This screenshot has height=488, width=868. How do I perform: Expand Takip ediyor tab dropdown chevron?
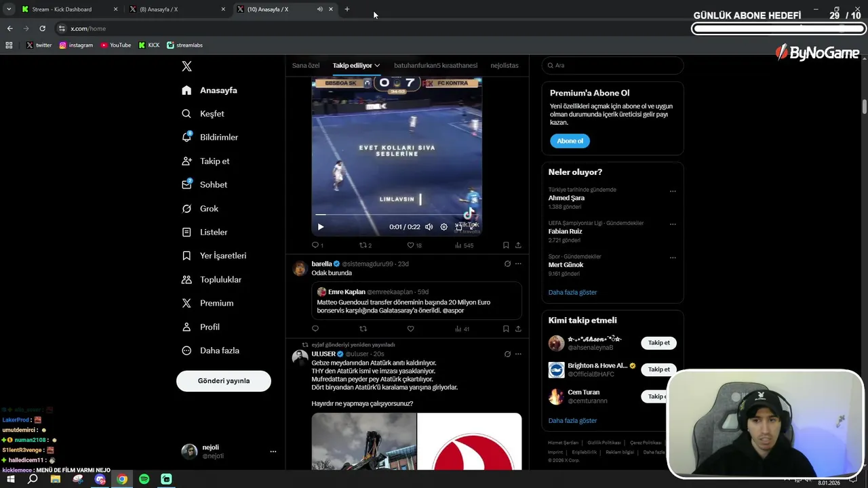377,66
